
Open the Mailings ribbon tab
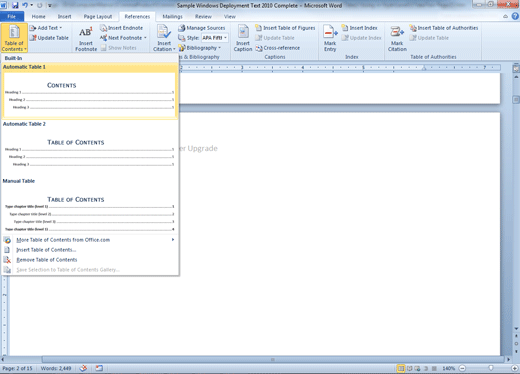coord(172,16)
